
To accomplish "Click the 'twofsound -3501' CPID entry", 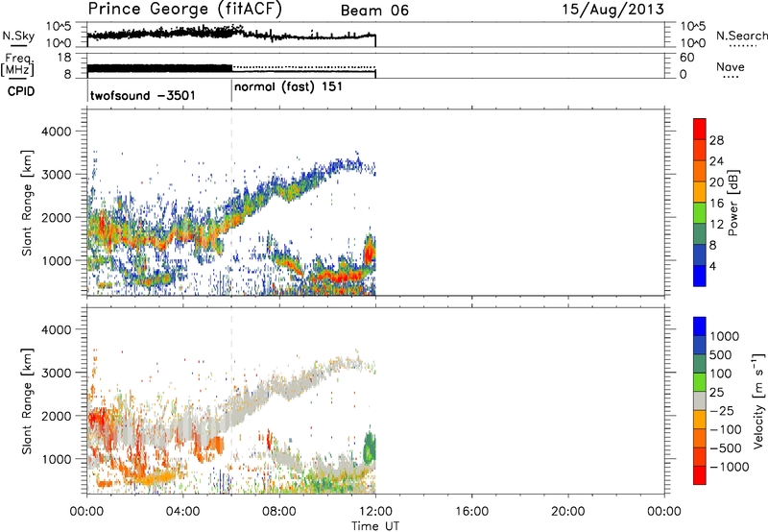I will [142, 95].
